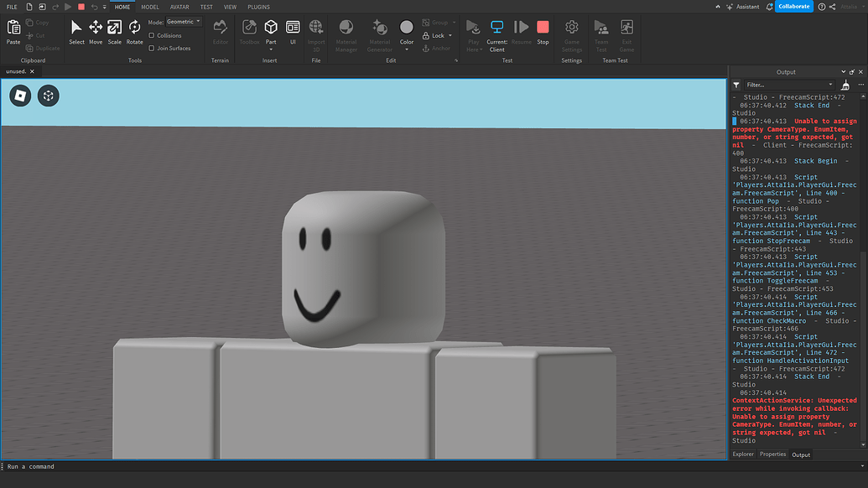Expand the Part dropdown arrow
Image resolution: width=868 pixels, height=488 pixels.
point(271,49)
